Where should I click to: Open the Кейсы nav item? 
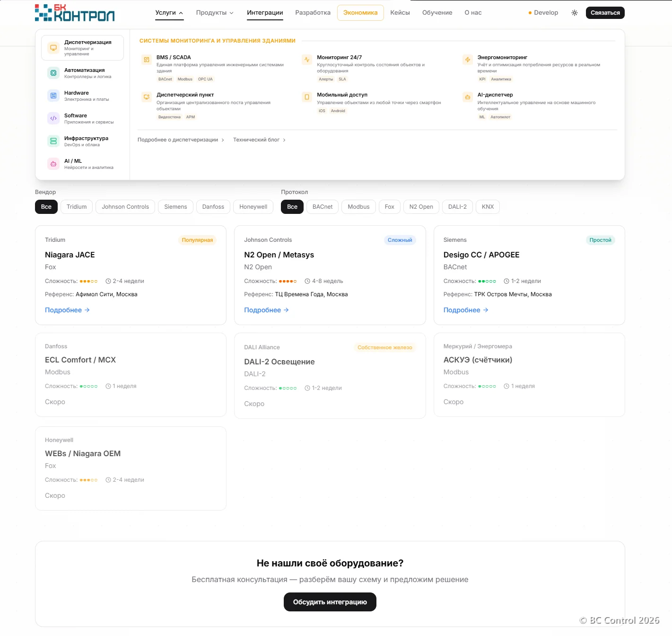[400, 13]
